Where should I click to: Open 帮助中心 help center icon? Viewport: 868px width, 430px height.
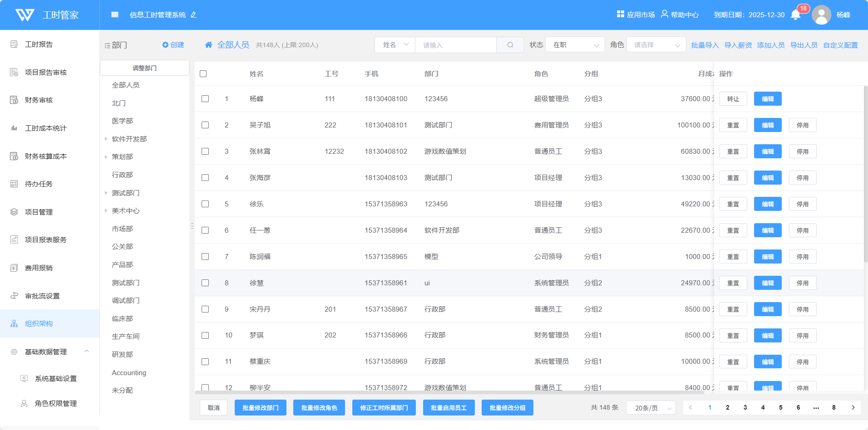[x=664, y=14]
